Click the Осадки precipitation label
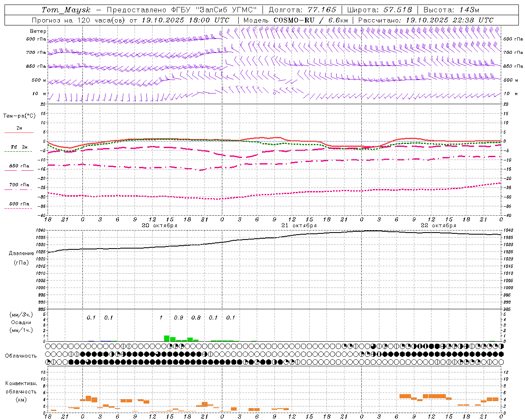Image resolution: width=525 pixels, height=420 pixels. point(21,322)
